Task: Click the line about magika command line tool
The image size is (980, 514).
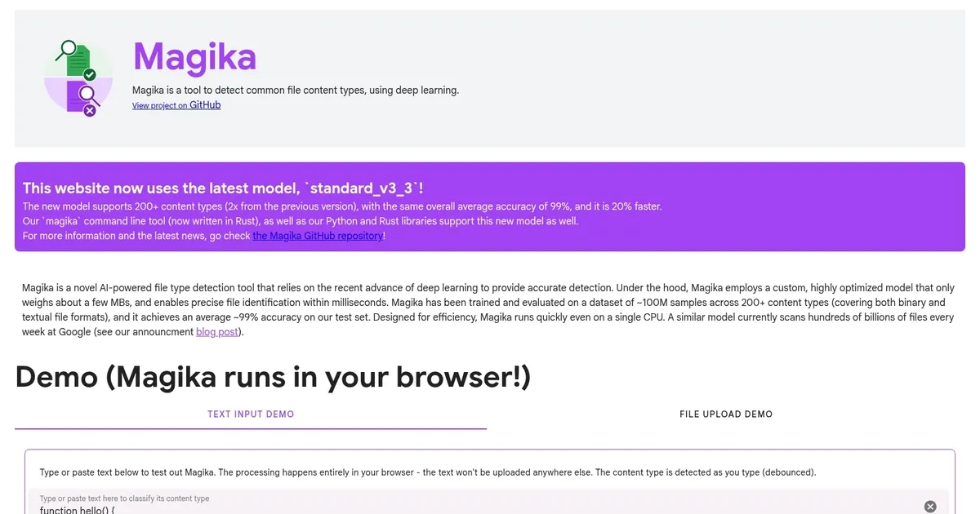Action: [302, 221]
